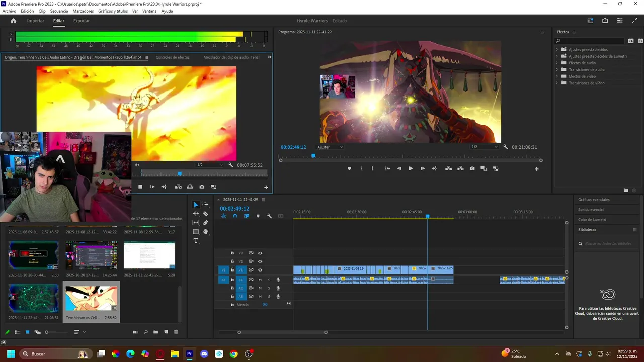Open Quick Export share icon
The height and width of the screenshot is (362, 644).
(605, 21)
